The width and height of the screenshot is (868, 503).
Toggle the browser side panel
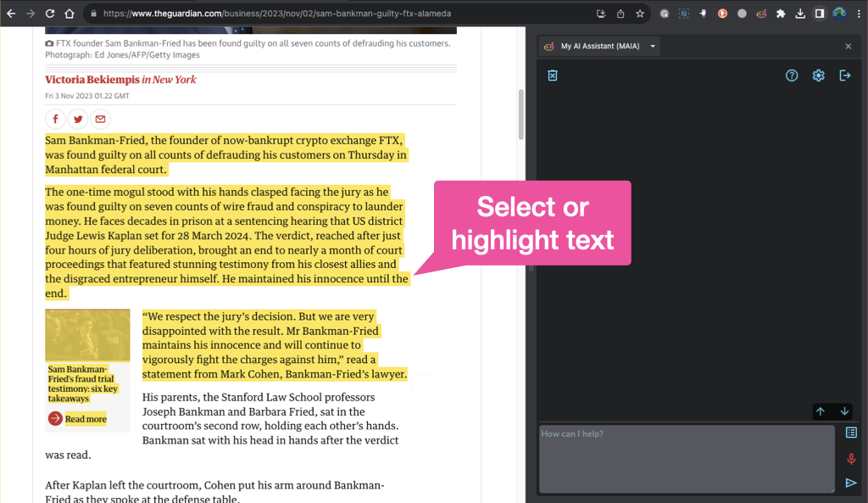click(820, 14)
